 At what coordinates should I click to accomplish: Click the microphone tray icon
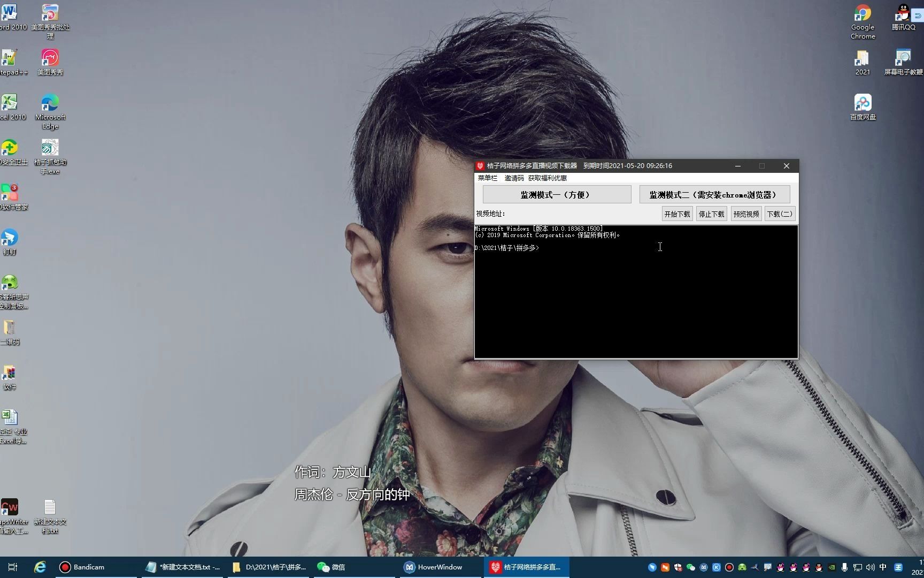(x=844, y=567)
